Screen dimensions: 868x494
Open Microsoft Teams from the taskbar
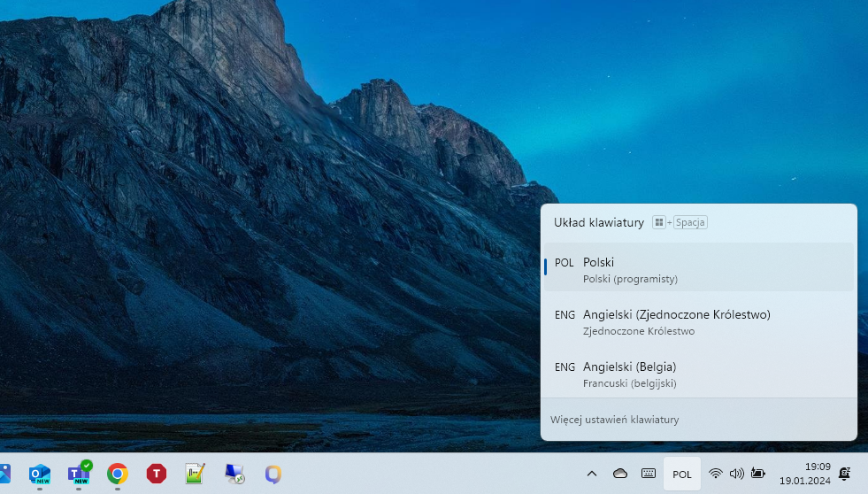coord(79,474)
